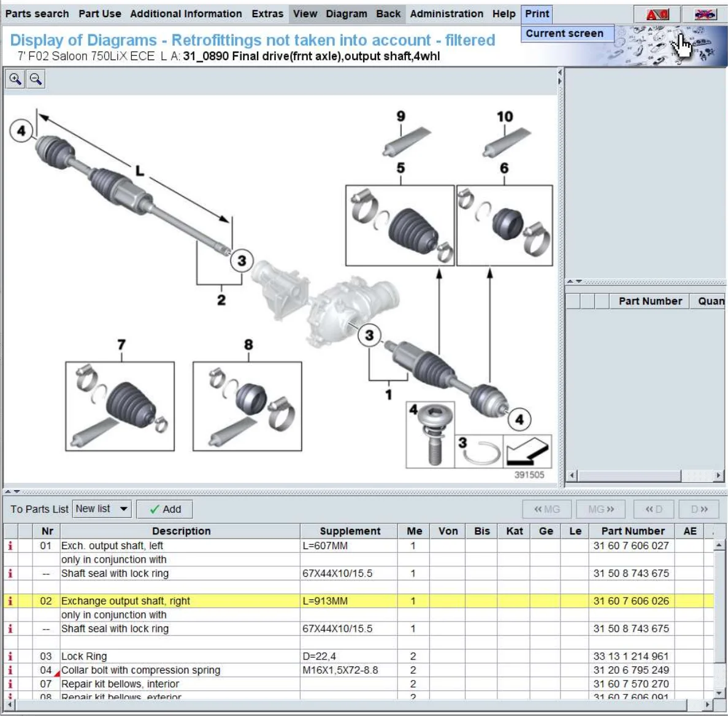The width and height of the screenshot is (728, 716).
Task: Click Quan column header in right panel
Action: click(709, 301)
